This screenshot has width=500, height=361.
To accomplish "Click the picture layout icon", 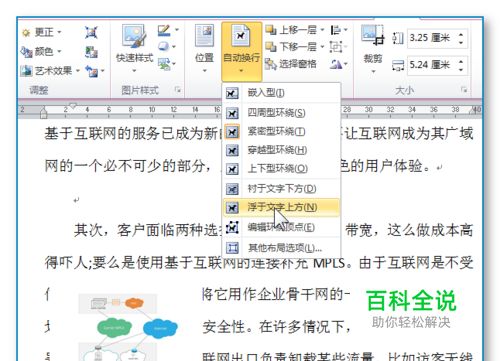I will (164, 63).
